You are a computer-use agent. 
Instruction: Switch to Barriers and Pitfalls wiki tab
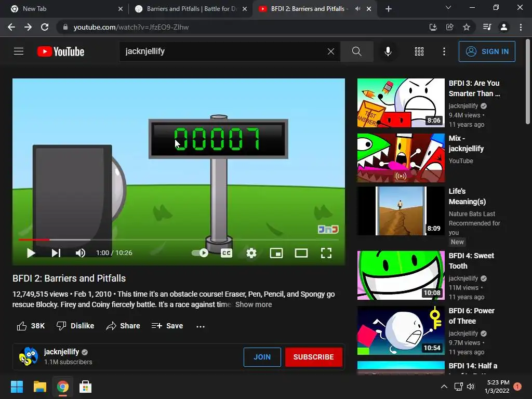[x=190, y=9]
